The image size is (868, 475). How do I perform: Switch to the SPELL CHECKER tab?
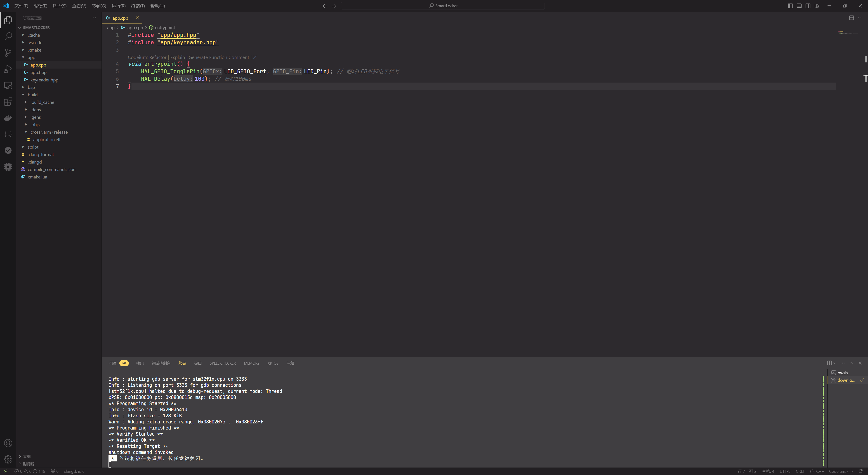pos(223,363)
